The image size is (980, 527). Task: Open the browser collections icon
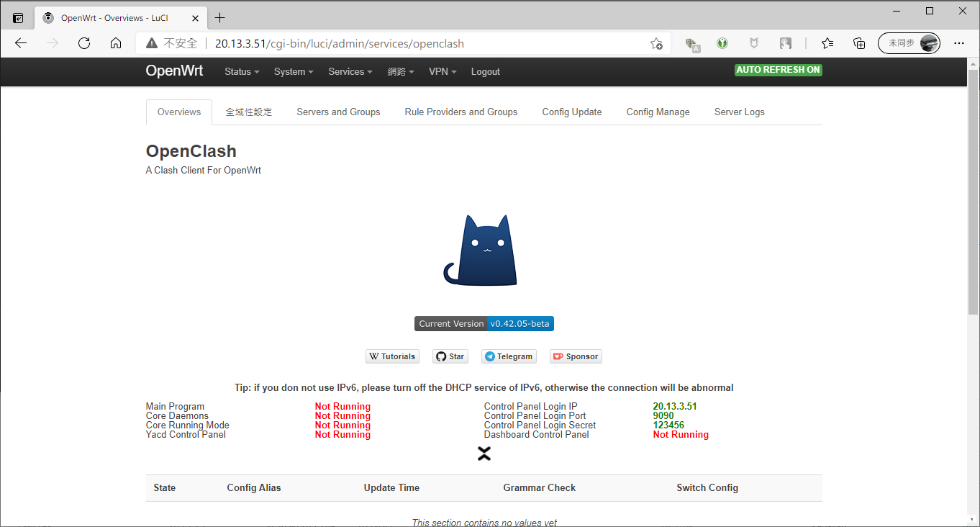point(859,43)
